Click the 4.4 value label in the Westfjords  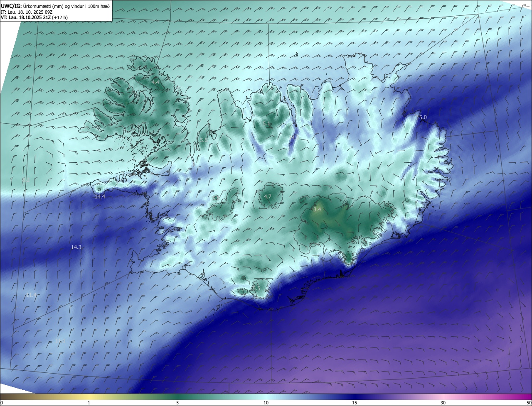tap(155, 83)
